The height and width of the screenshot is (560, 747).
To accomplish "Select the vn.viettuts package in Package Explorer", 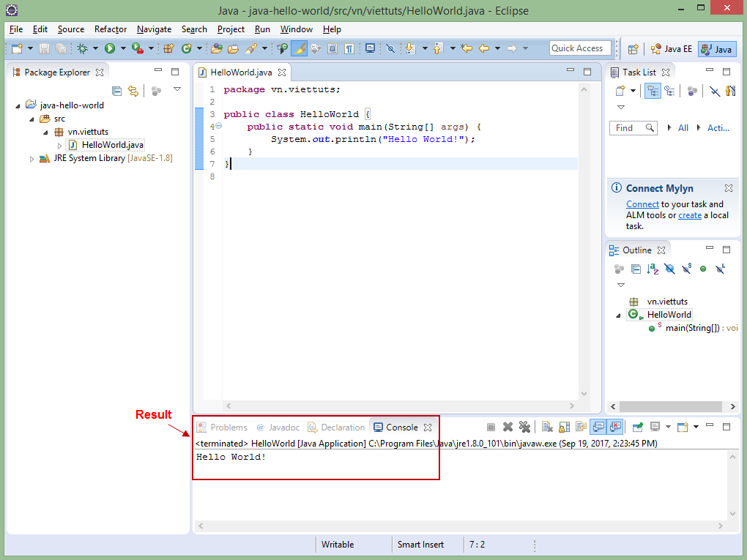I will (x=88, y=132).
